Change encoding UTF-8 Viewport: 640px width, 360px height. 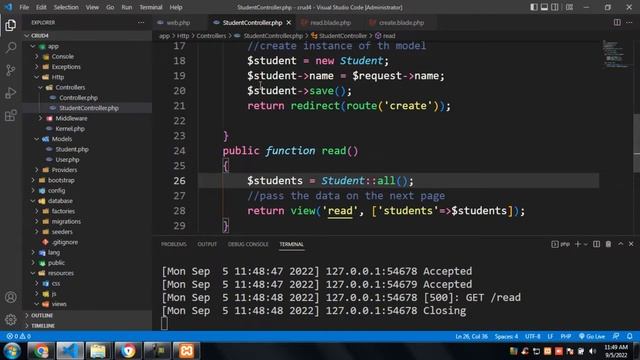(533, 336)
